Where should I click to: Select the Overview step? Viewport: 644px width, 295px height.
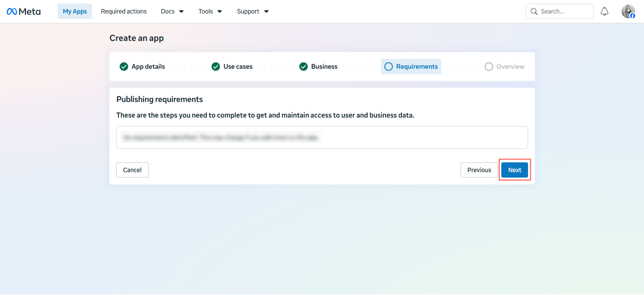click(504, 66)
